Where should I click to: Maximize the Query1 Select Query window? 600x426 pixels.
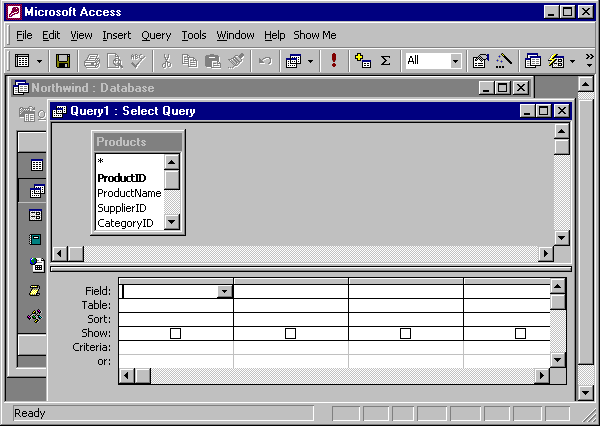(x=544, y=111)
